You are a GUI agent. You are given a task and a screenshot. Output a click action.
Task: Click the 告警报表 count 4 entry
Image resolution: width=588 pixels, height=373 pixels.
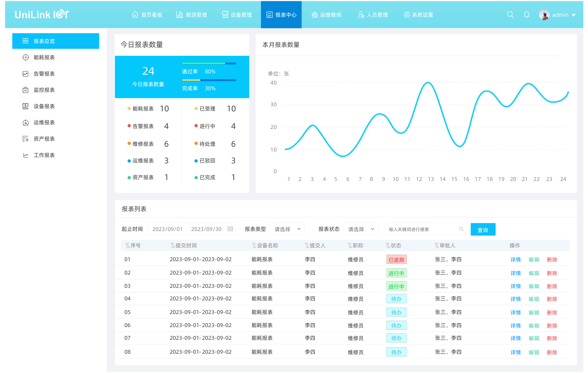point(148,126)
